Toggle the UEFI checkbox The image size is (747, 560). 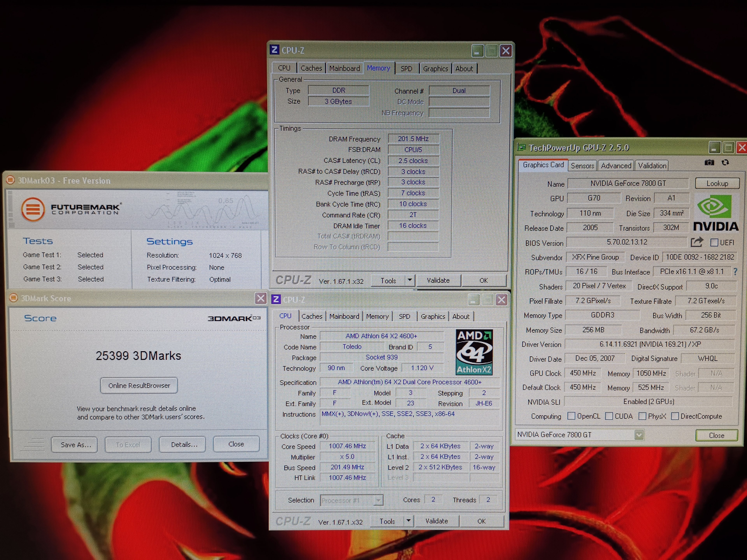tap(714, 242)
